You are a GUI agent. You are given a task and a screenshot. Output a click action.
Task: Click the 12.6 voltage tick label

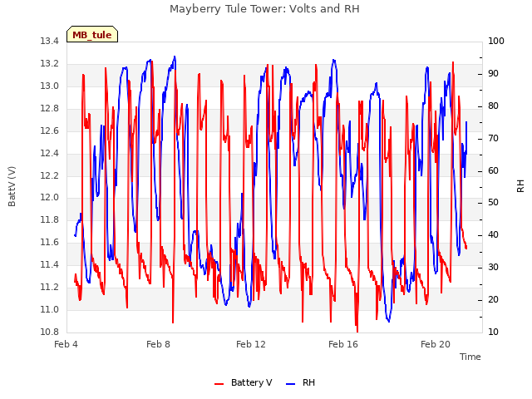click(x=50, y=131)
